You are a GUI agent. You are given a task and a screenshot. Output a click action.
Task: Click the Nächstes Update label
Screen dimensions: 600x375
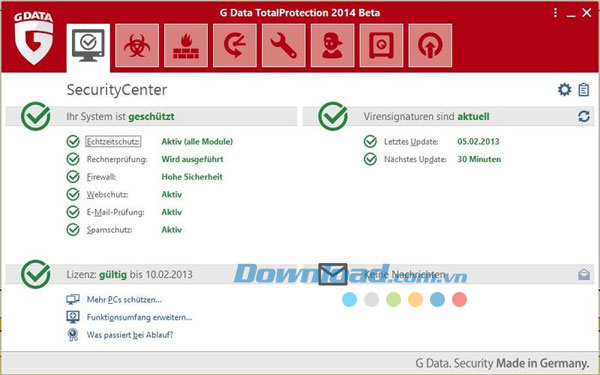[415, 159]
